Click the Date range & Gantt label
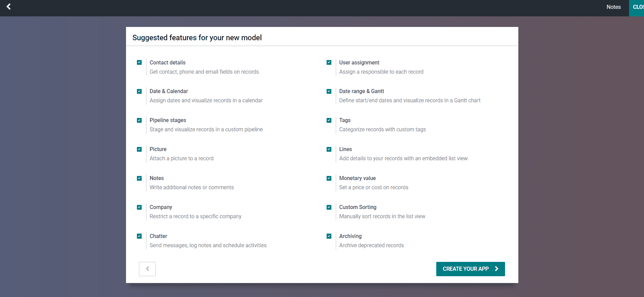The width and height of the screenshot is (644, 297). pos(362,91)
